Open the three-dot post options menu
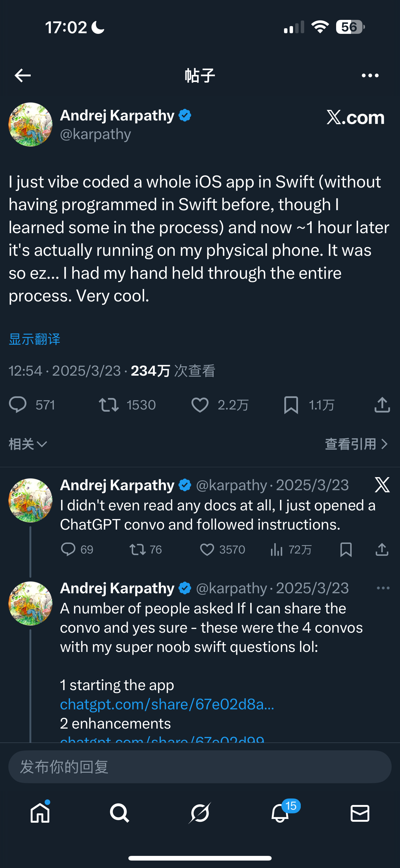Image resolution: width=400 pixels, height=868 pixels. click(370, 75)
